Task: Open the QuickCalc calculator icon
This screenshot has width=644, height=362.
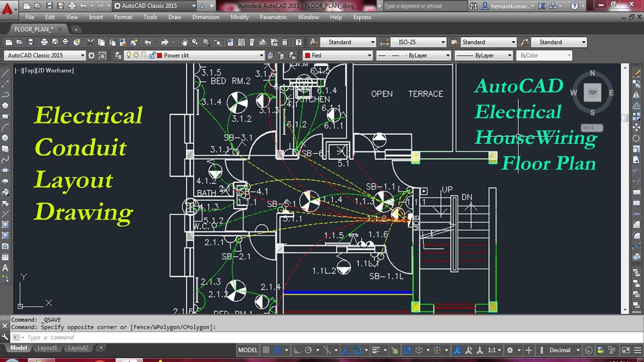Action: pos(285,42)
